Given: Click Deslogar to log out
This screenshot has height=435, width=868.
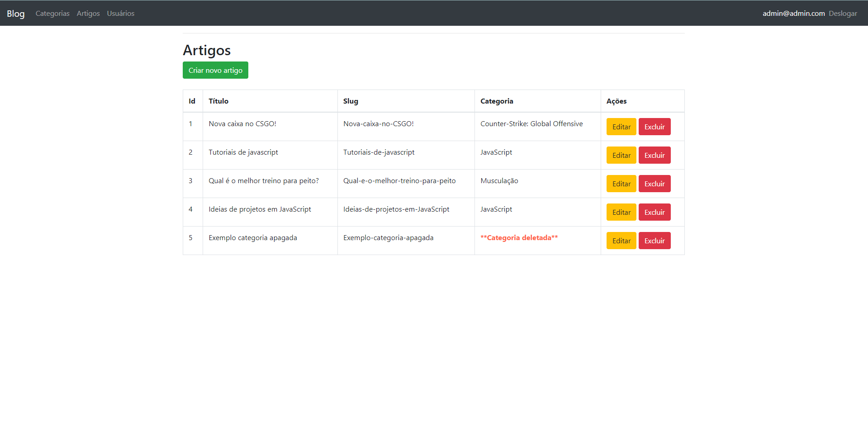Looking at the screenshot, I should pyautogui.click(x=842, y=13).
